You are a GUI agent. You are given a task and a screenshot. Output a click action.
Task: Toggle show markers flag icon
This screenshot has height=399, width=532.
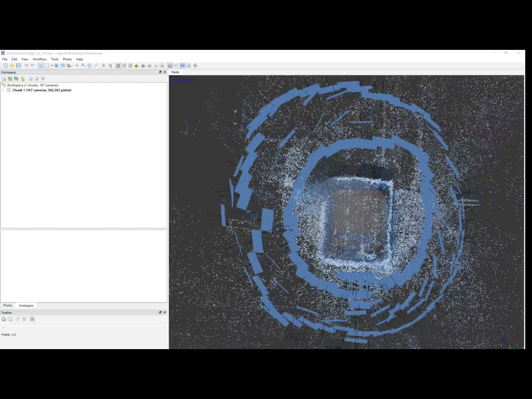183,65
